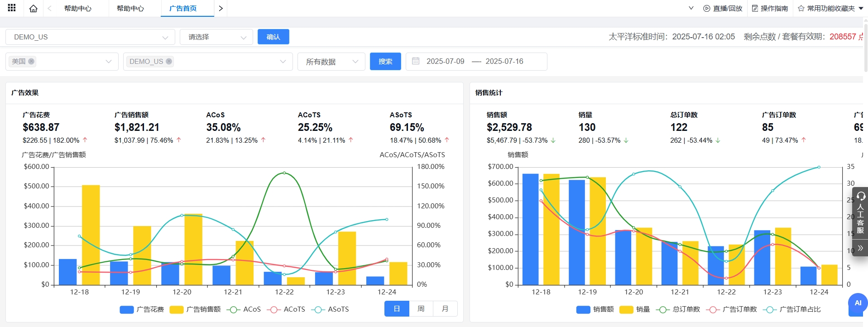
Task: Expand the DEMO_US account dropdown at top
Action: click(x=90, y=37)
